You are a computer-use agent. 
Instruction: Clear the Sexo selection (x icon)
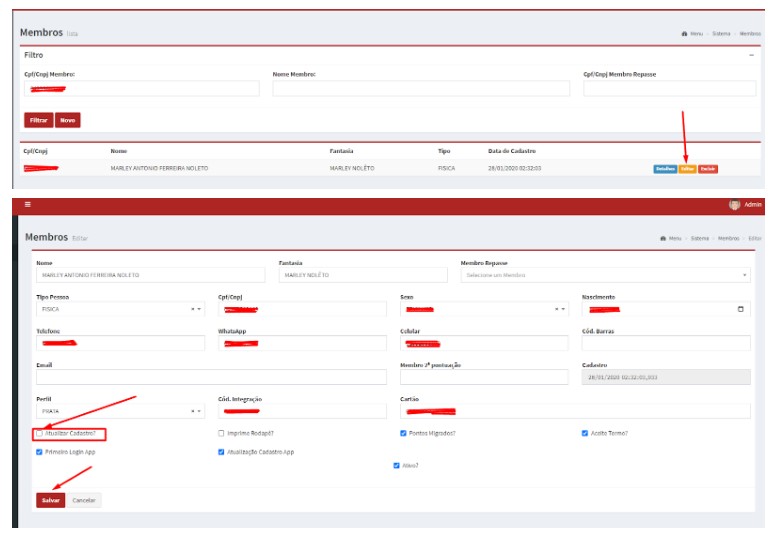point(557,309)
